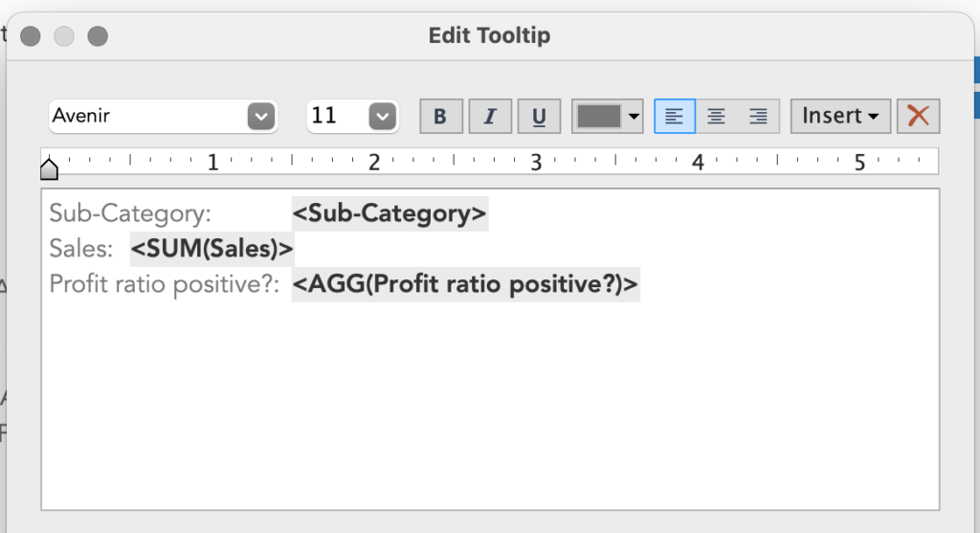Screen dimensions: 980x533
Task: Toggle Italic formatting button
Action: [x=490, y=117]
